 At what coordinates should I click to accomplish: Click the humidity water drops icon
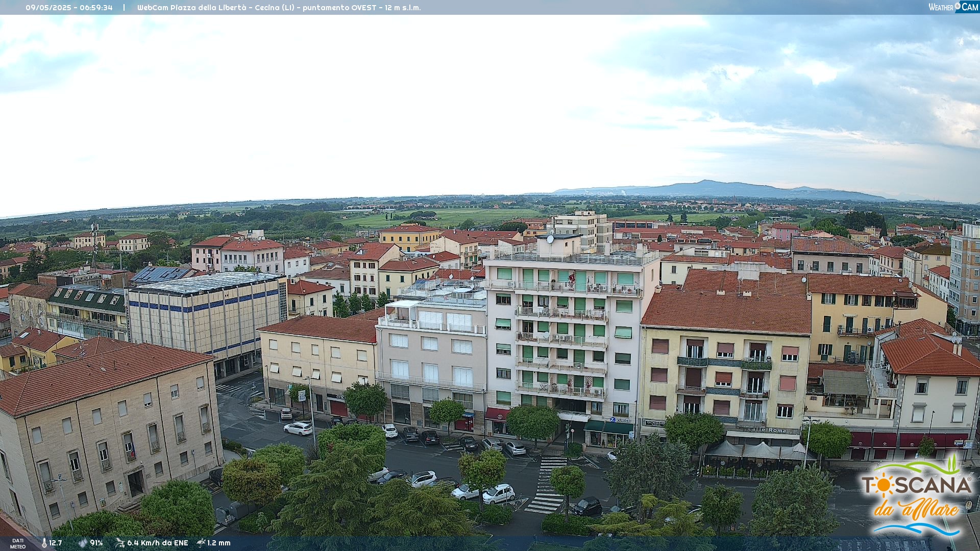coord(83,543)
